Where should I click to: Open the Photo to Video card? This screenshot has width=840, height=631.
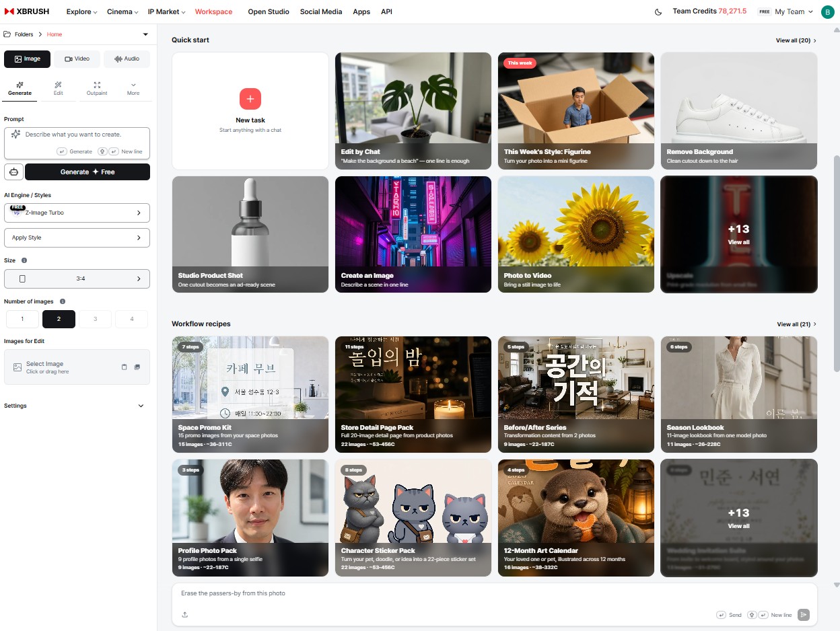576,234
